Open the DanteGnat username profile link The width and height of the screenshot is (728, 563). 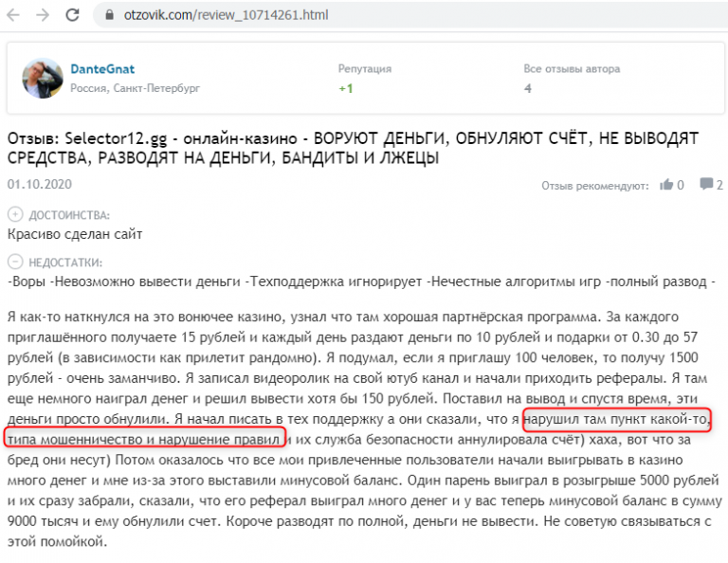click(x=101, y=69)
